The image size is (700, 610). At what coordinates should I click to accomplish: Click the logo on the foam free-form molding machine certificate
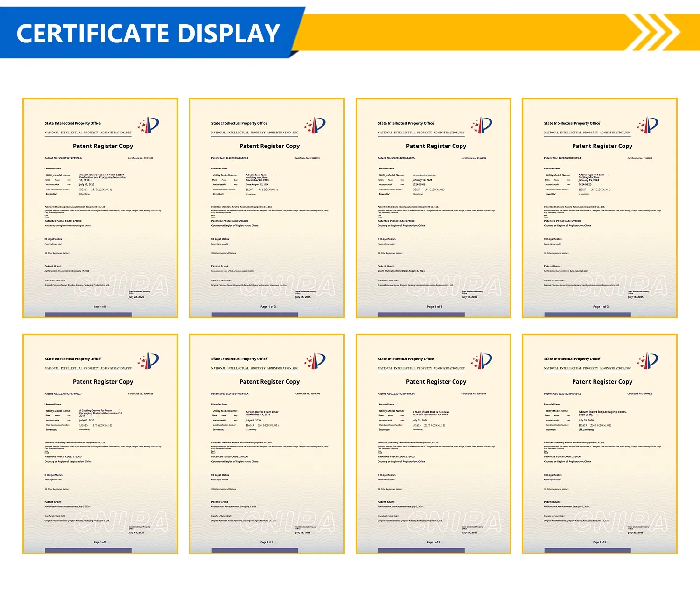(x=315, y=125)
